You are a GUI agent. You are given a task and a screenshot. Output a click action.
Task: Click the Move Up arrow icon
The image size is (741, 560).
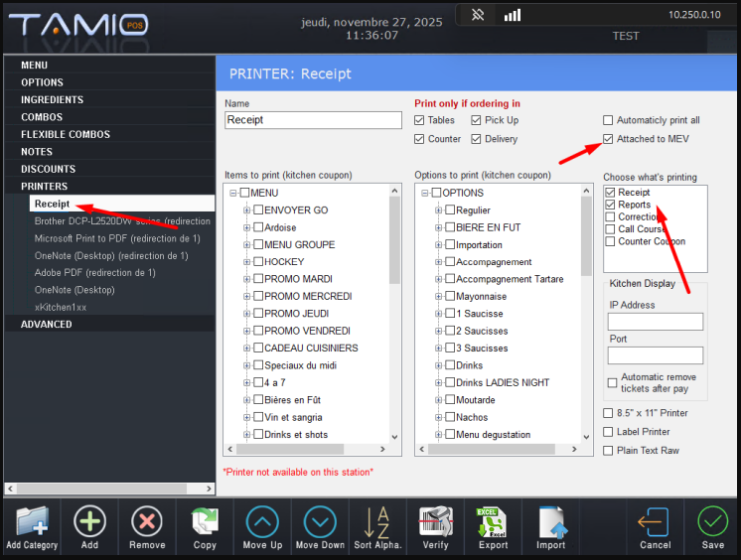pos(262,521)
